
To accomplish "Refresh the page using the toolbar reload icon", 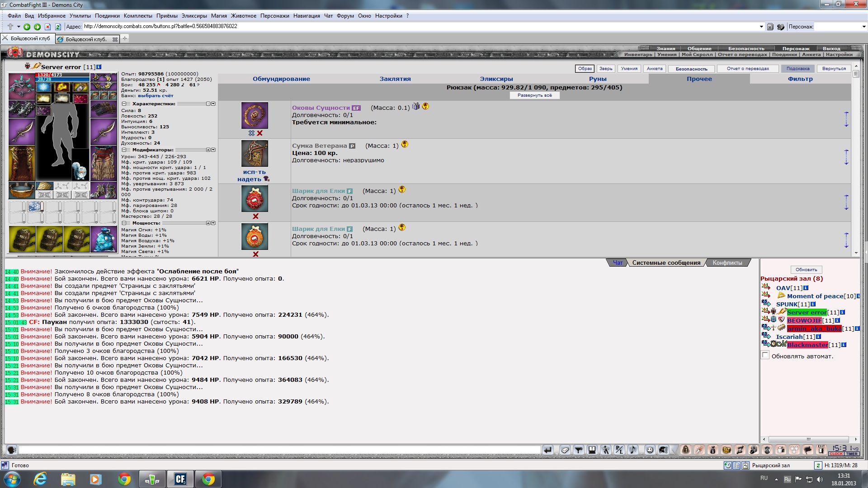I will coord(58,27).
